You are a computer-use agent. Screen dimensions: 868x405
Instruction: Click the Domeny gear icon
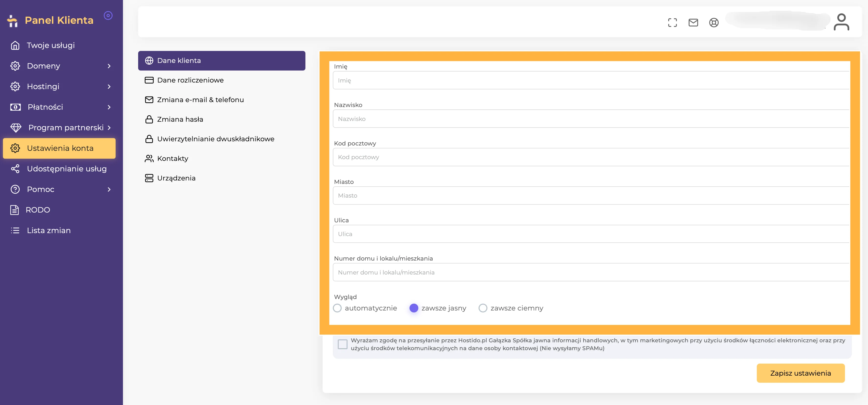[x=15, y=66]
